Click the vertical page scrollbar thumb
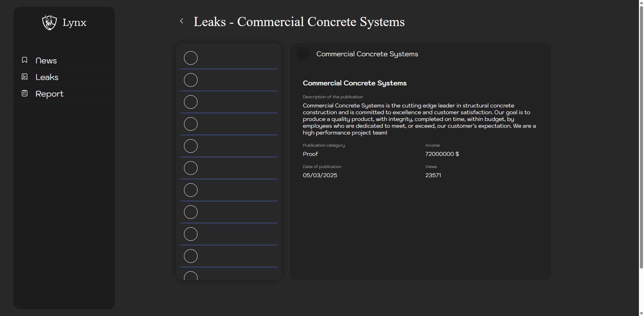The image size is (644, 316). click(641, 135)
